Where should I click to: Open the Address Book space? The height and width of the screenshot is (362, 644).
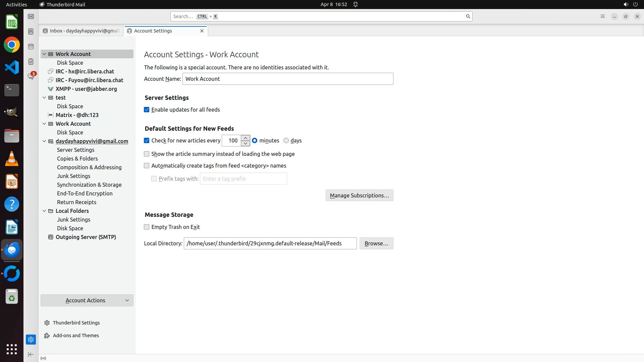coord(31,32)
